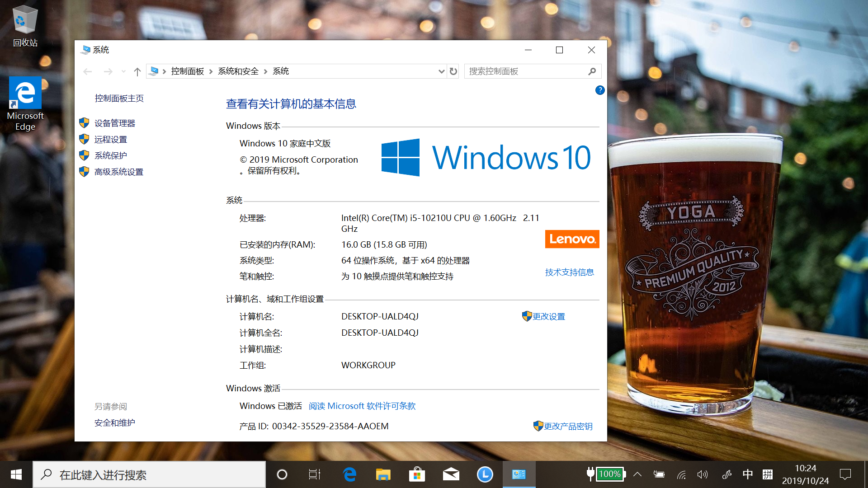Open Windows Start menu
Image resolution: width=868 pixels, height=488 pixels.
coord(16,474)
